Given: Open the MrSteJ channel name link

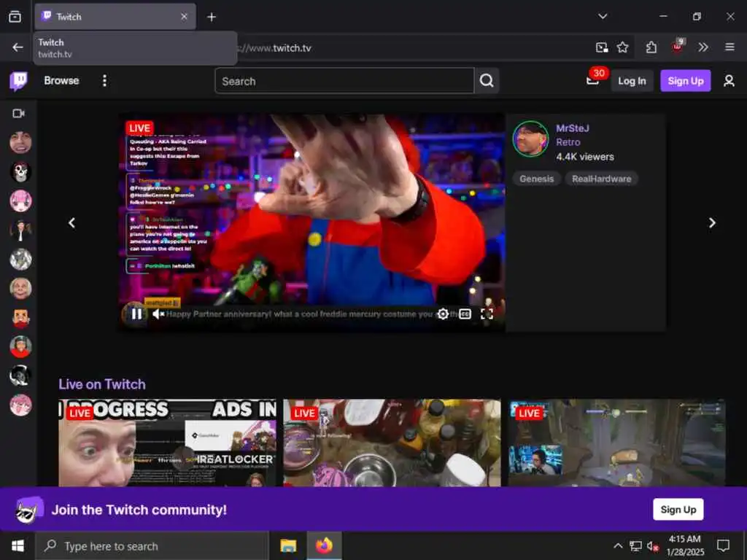Looking at the screenshot, I should coord(572,128).
